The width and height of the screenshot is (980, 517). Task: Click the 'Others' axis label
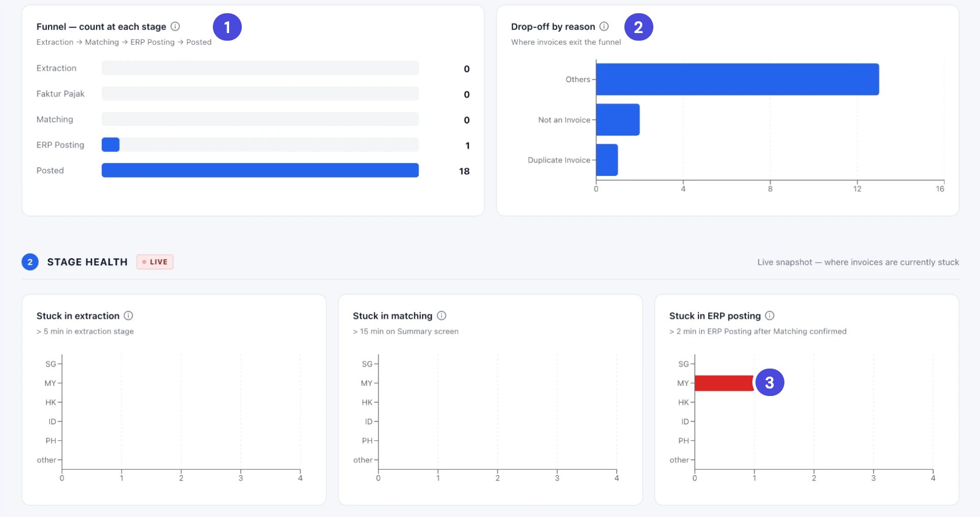(578, 79)
